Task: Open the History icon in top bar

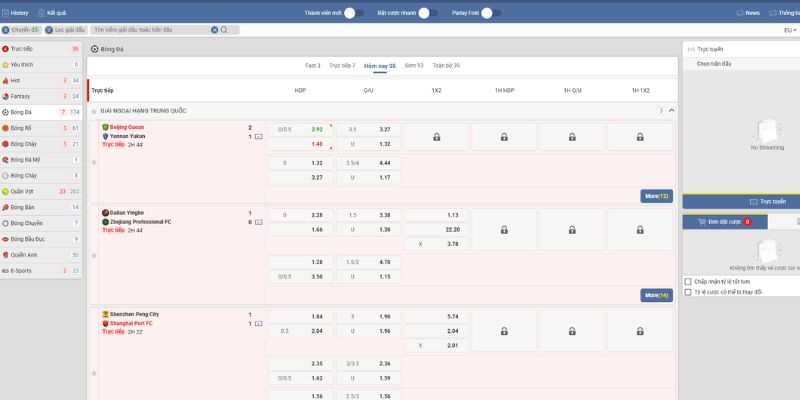Action: click(6, 13)
